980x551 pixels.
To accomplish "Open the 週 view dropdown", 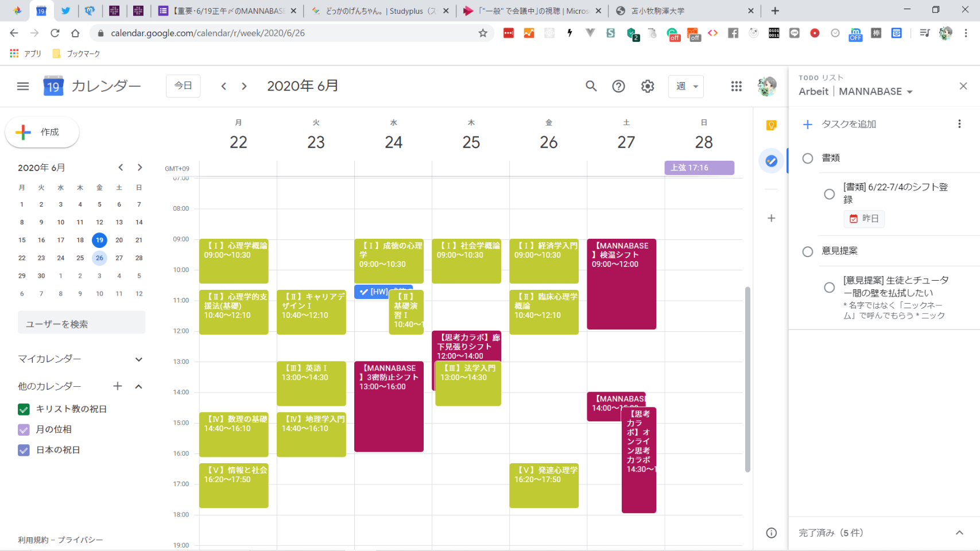I will pos(686,86).
